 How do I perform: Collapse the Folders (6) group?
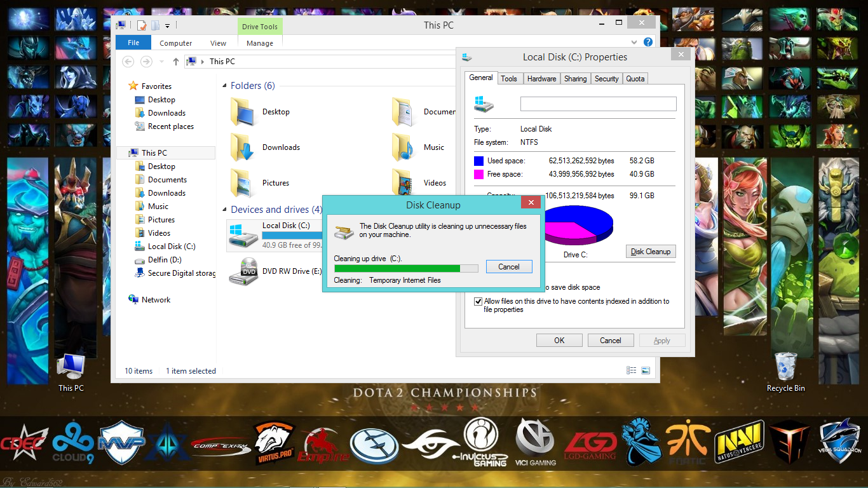click(x=224, y=86)
